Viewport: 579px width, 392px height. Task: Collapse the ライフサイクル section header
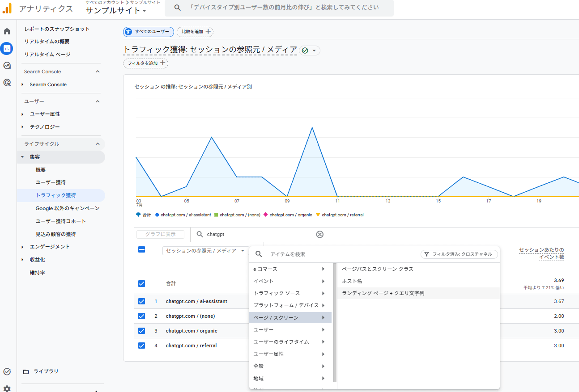[98, 144]
